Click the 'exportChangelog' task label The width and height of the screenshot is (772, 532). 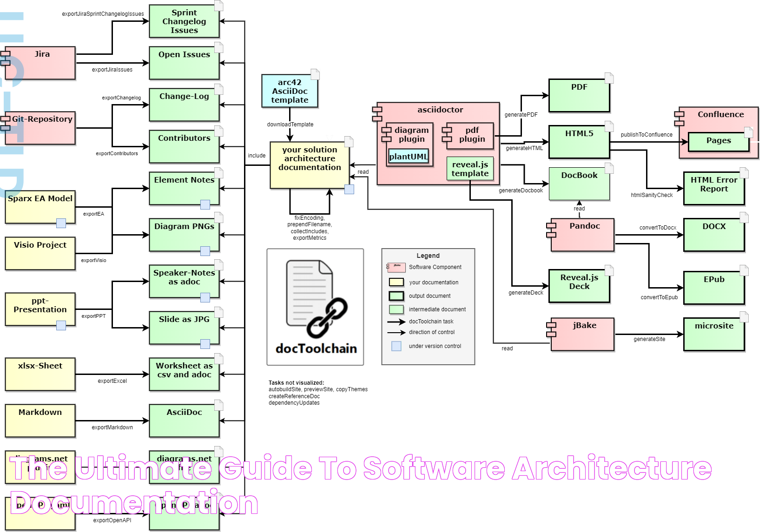click(x=121, y=98)
